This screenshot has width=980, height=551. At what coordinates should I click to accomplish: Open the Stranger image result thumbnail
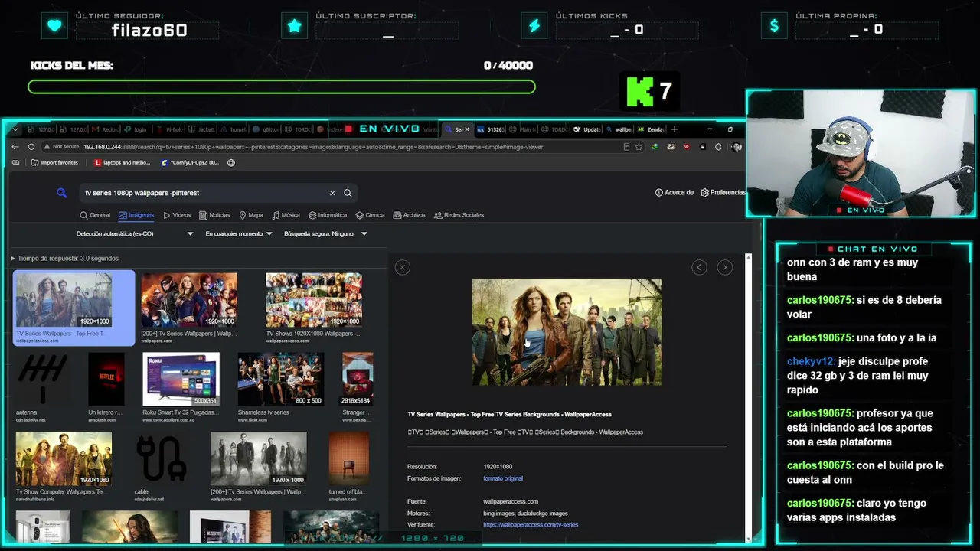point(358,380)
